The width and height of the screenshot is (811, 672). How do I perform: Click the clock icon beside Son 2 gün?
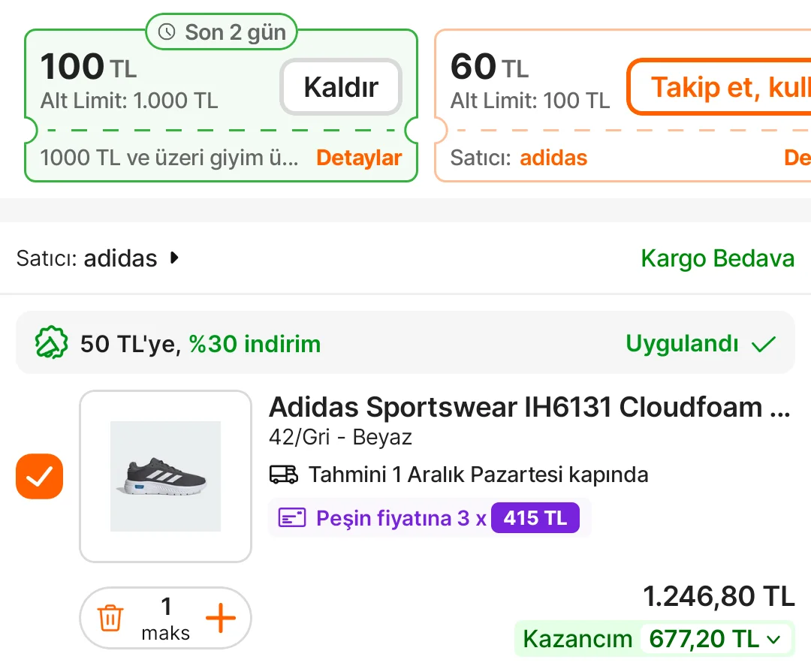[x=167, y=32]
